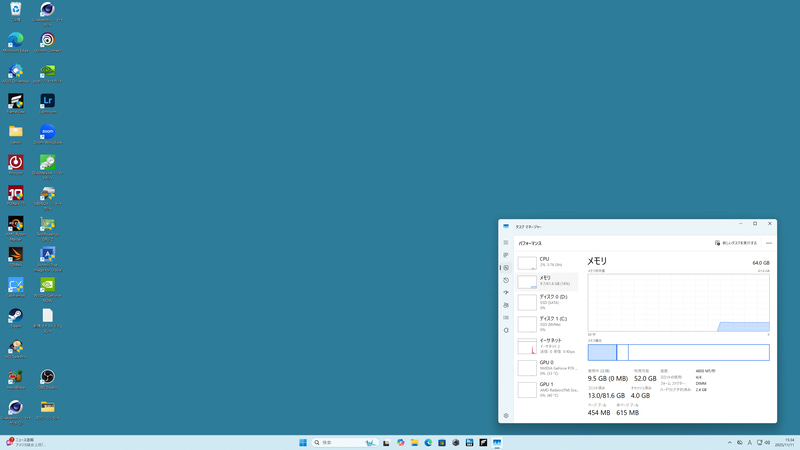This screenshot has width=800, height=450.
Task: Click the 615 MB non-paged pool value
Action: (628, 412)
